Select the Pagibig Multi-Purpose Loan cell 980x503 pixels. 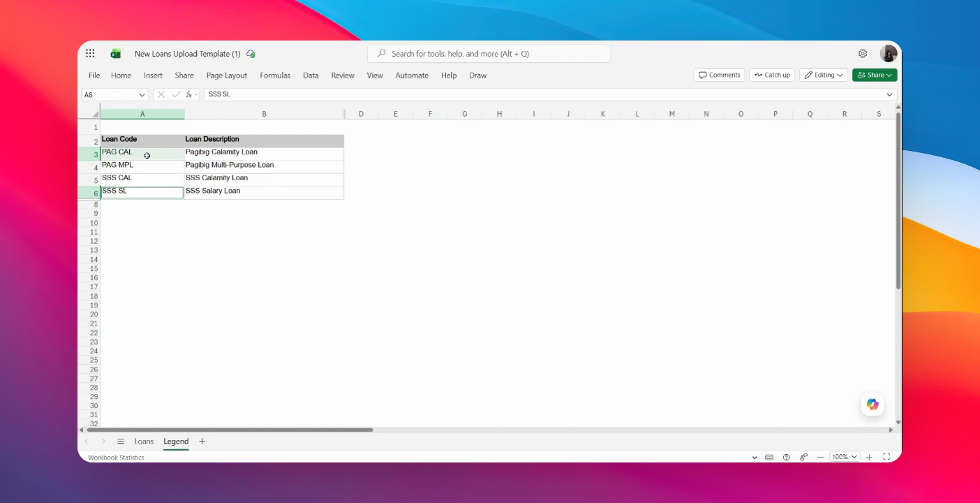(264, 167)
